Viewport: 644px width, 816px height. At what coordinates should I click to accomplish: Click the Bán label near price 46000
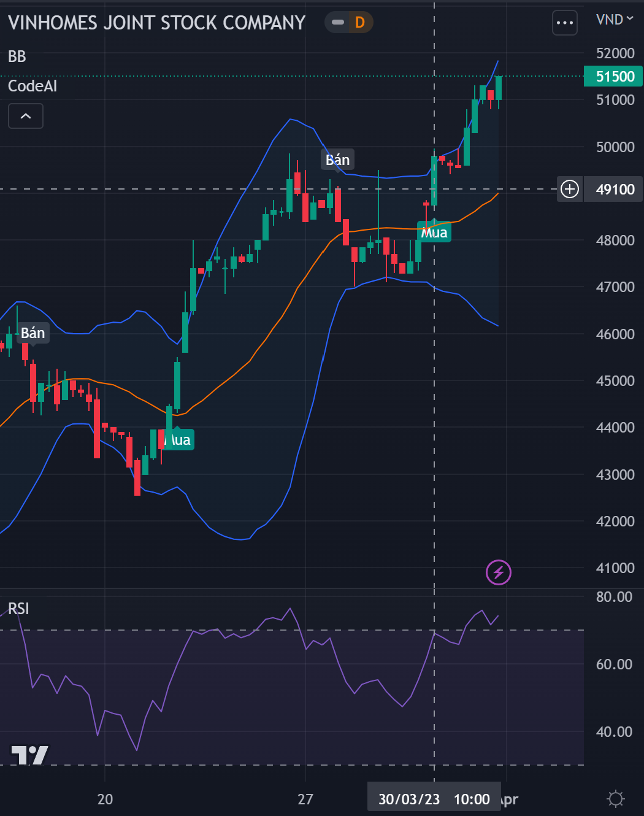[33, 333]
